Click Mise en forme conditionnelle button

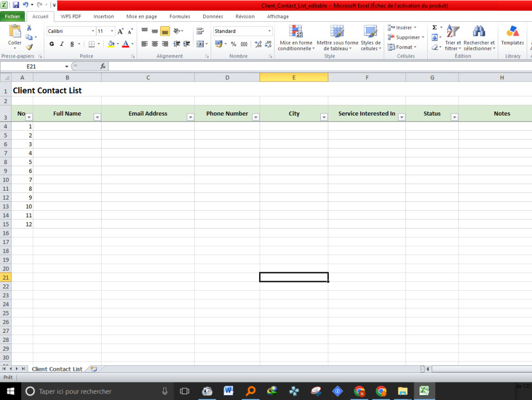coord(296,38)
